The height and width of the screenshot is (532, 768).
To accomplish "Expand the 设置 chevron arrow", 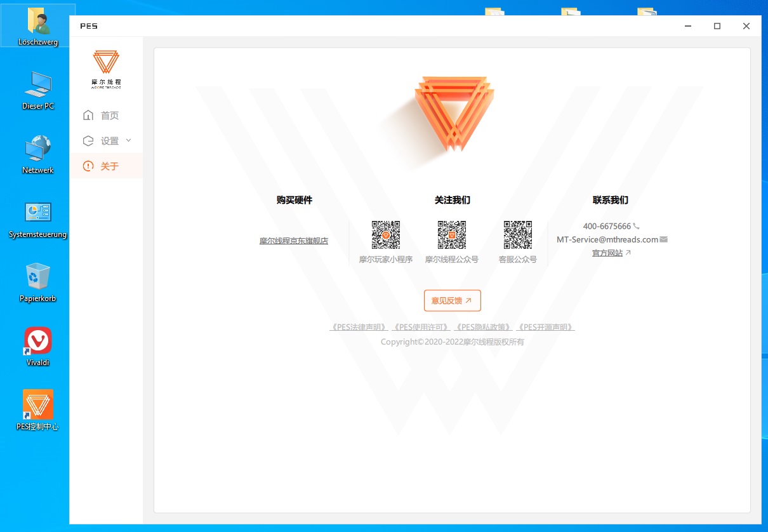I will (128, 140).
